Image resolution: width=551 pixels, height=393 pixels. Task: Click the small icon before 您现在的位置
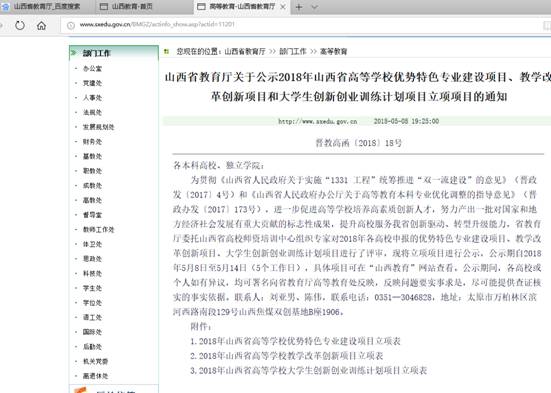(x=167, y=52)
